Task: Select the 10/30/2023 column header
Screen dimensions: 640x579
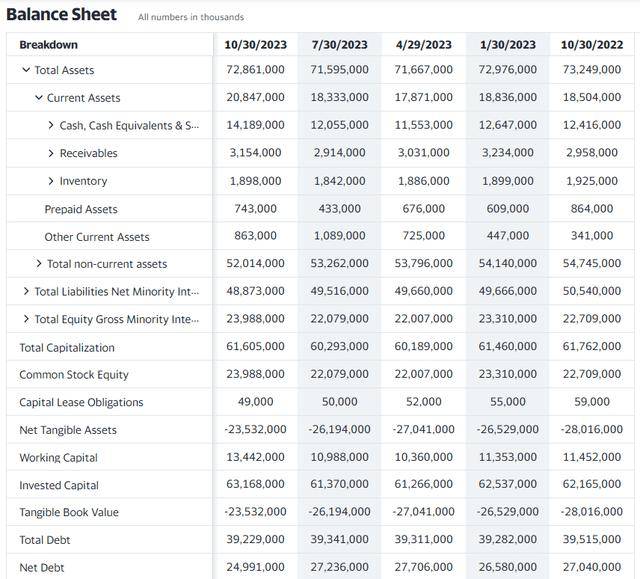Action: 256,44
